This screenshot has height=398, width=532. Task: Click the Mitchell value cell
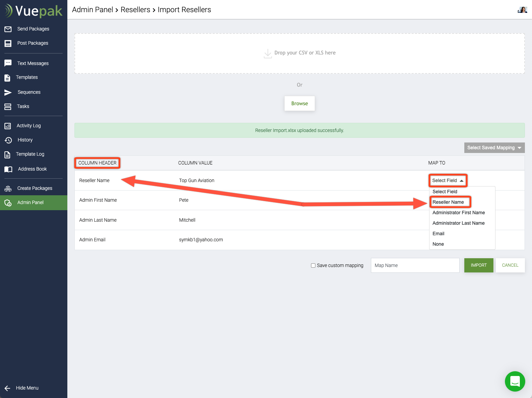(x=187, y=220)
